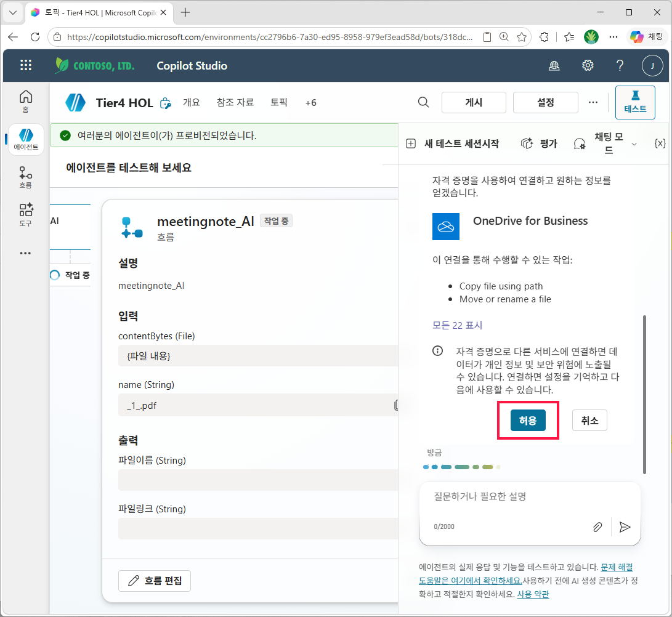
Task: Expand the 채팅 모드 dropdown chevron
Action: 634,144
